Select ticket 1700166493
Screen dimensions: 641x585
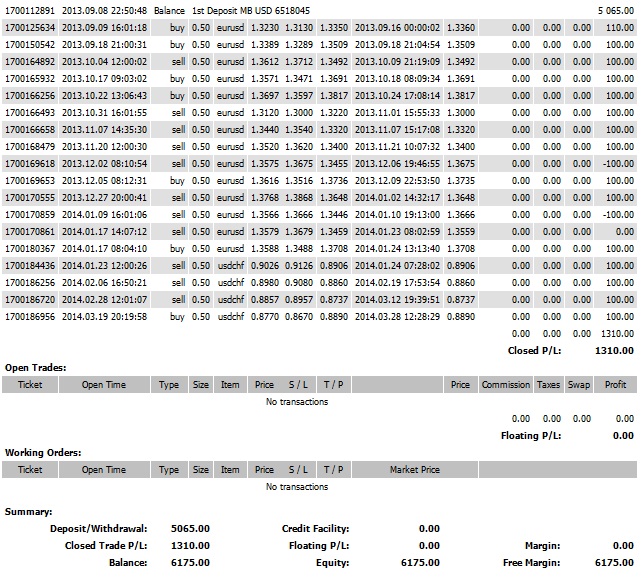30,112
